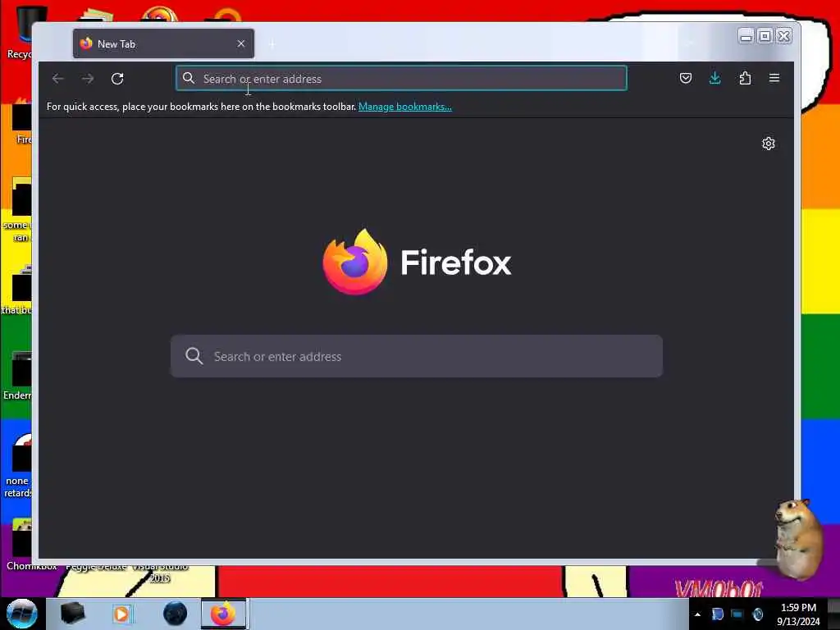Go forward using the forward arrow

pyautogui.click(x=88, y=79)
